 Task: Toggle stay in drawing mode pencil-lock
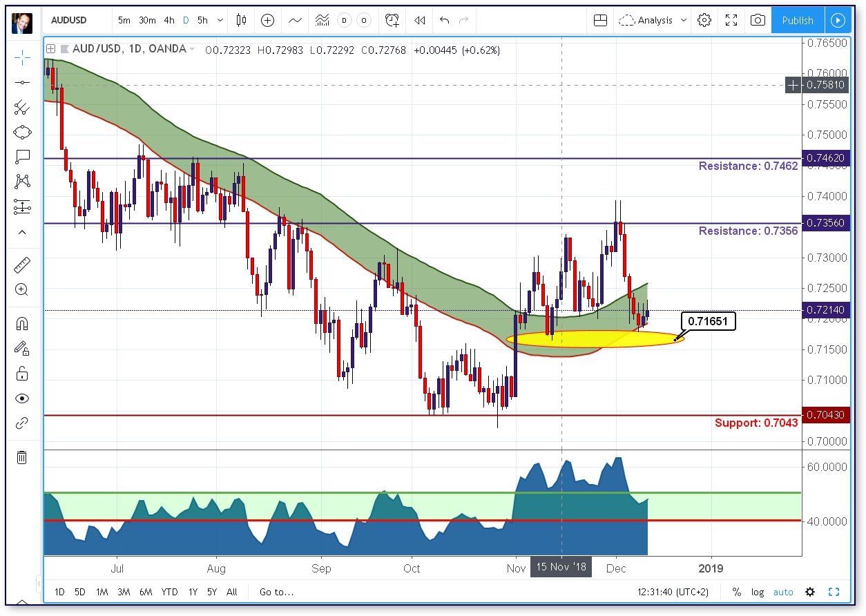[22, 348]
